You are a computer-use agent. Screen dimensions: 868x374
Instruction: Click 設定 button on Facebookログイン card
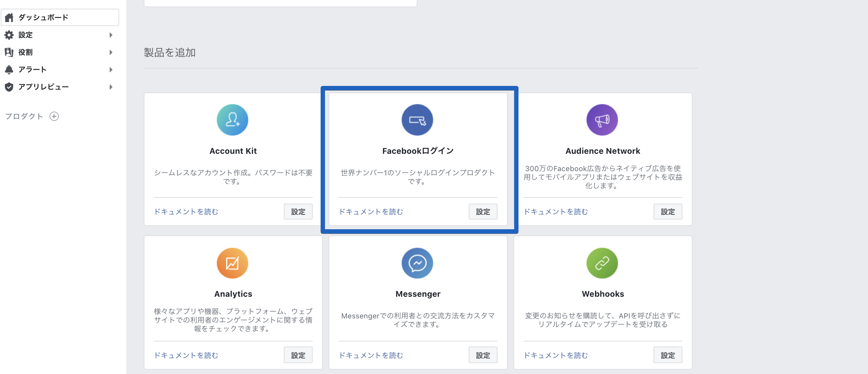tap(483, 212)
